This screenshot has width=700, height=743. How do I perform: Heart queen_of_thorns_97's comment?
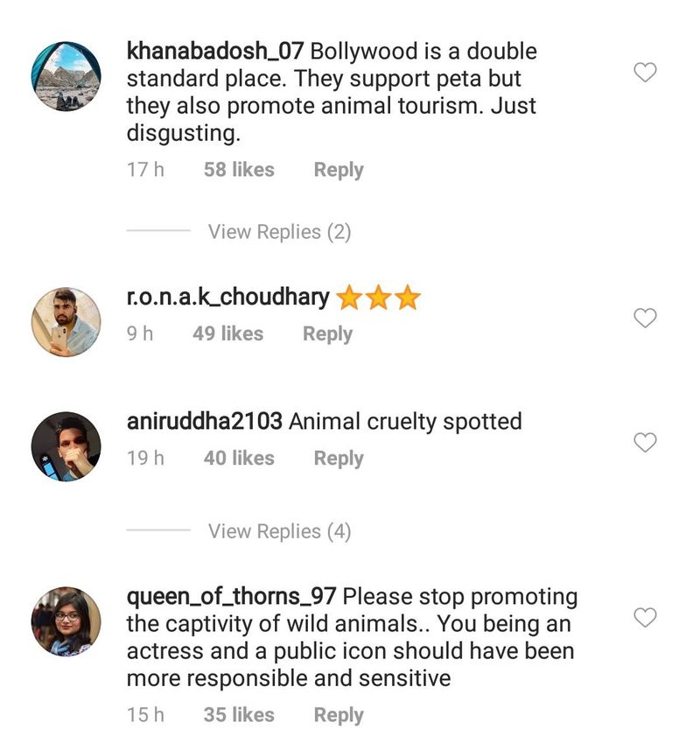pyautogui.click(x=645, y=618)
